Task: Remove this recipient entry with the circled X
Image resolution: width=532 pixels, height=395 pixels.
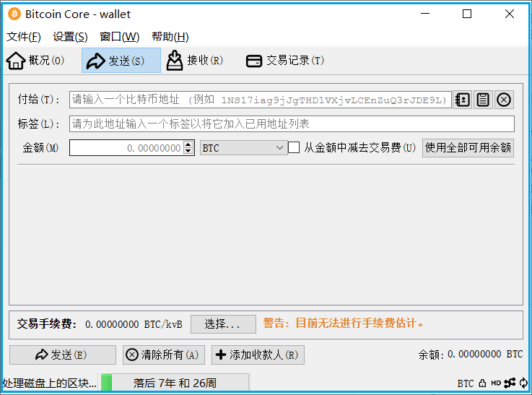Action: click(x=504, y=100)
